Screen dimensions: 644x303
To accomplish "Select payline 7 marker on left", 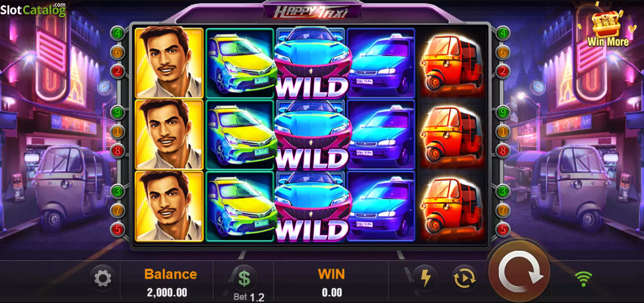I will (x=117, y=210).
